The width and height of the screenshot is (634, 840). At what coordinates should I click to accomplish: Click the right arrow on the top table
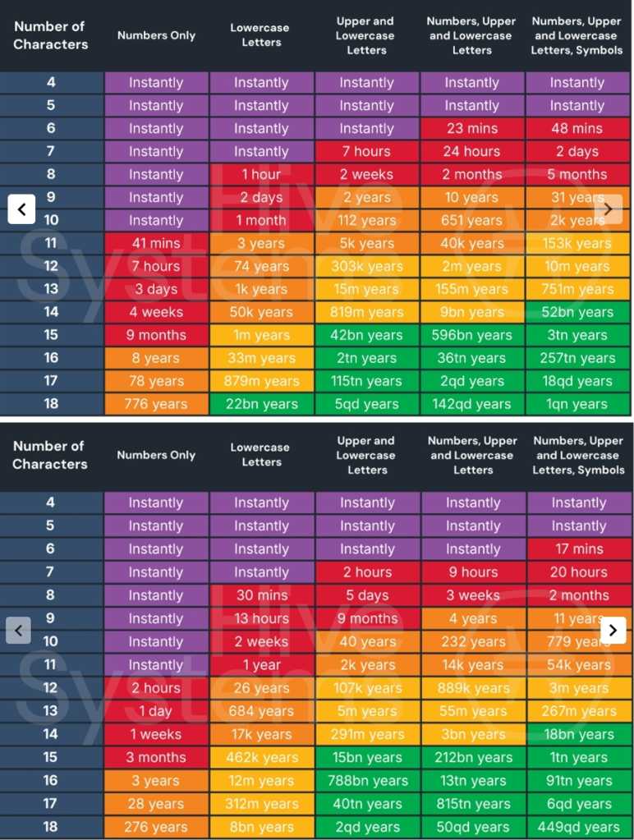pyautogui.click(x=608, y=209)
